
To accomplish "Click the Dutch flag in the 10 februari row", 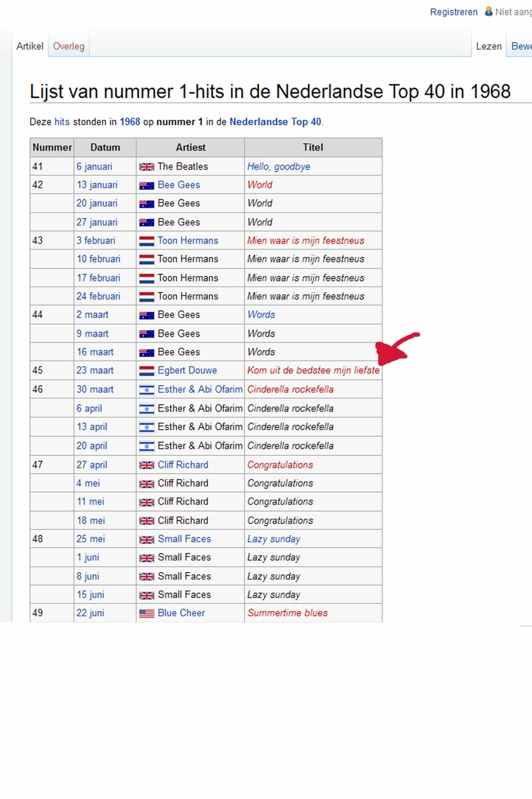I will 147,259.
